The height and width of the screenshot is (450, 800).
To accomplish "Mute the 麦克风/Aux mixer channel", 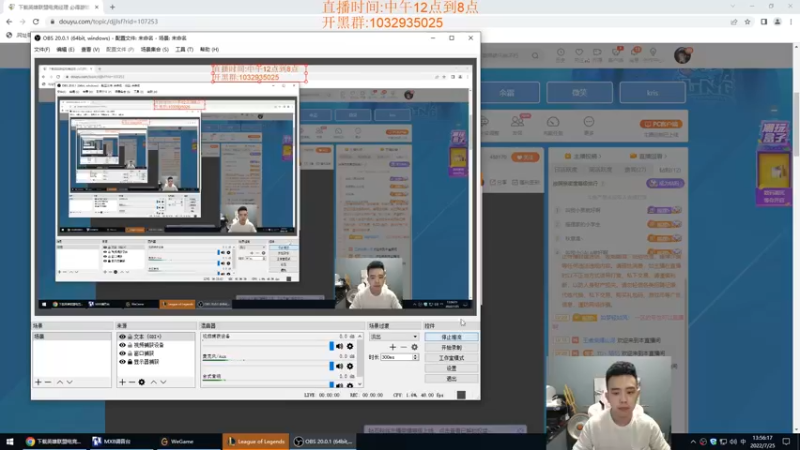I will coord(339,366).
